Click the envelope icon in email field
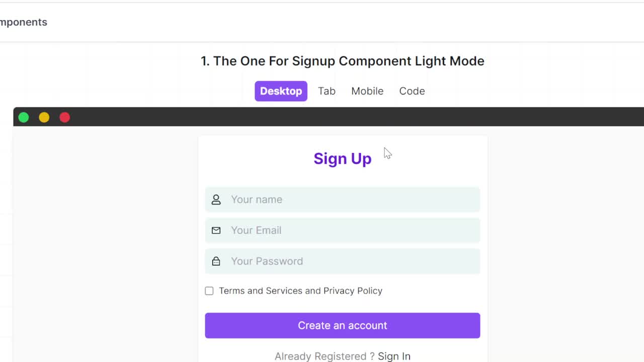The width and height of the screenshot is (644, 362). (x=216, y=230)
